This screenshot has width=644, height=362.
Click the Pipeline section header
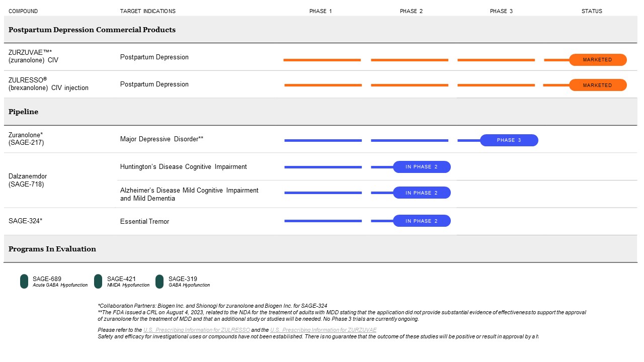coord(24,112)
